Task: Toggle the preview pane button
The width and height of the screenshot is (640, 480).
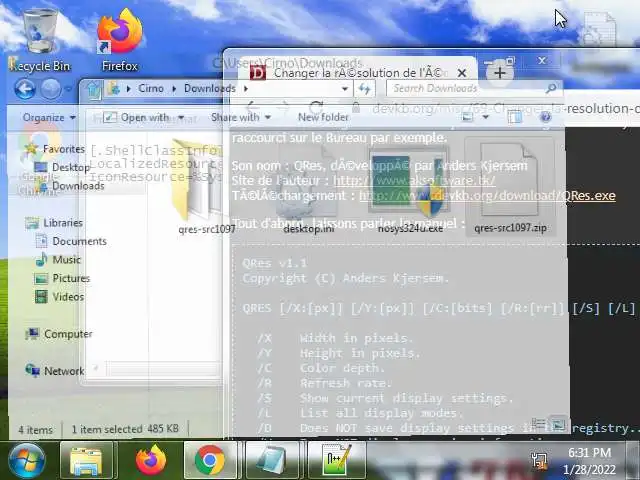Action: tap(515, 118)
